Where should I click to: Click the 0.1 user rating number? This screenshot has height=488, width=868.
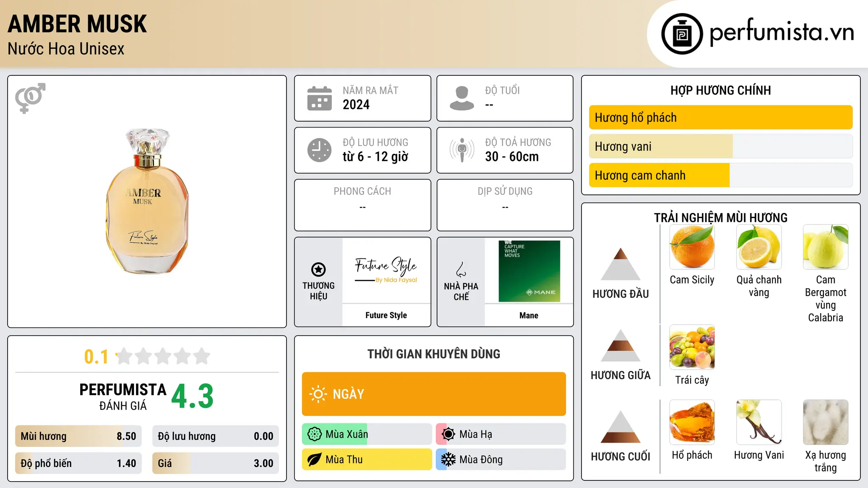click(96, 357)
